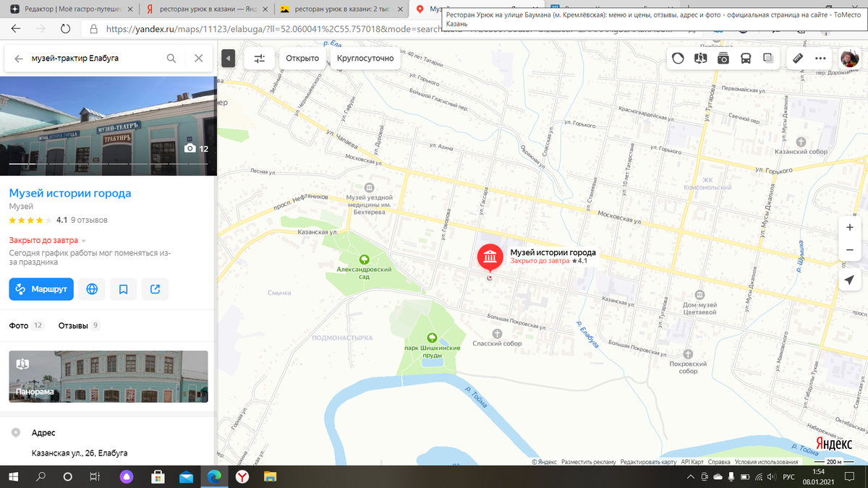This screenshot has width=868, height=488.
Task: Open the traffic layer icon
Action: pyautogui.click(x=678, y=59)
